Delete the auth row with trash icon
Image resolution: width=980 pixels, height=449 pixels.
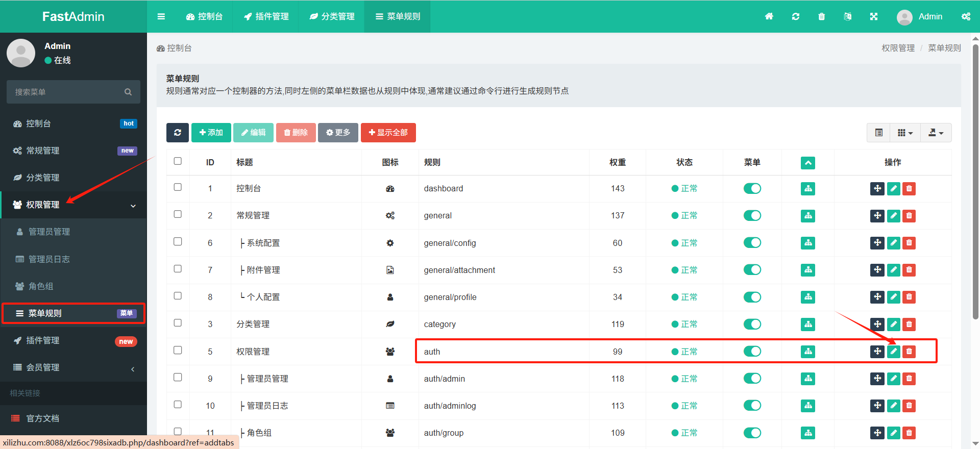(909, 351)
